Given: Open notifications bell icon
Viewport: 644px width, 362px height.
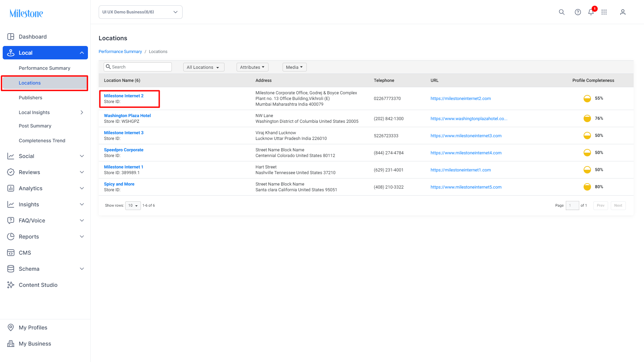Looking at the screenshot, I should click(x=591, y=12).
